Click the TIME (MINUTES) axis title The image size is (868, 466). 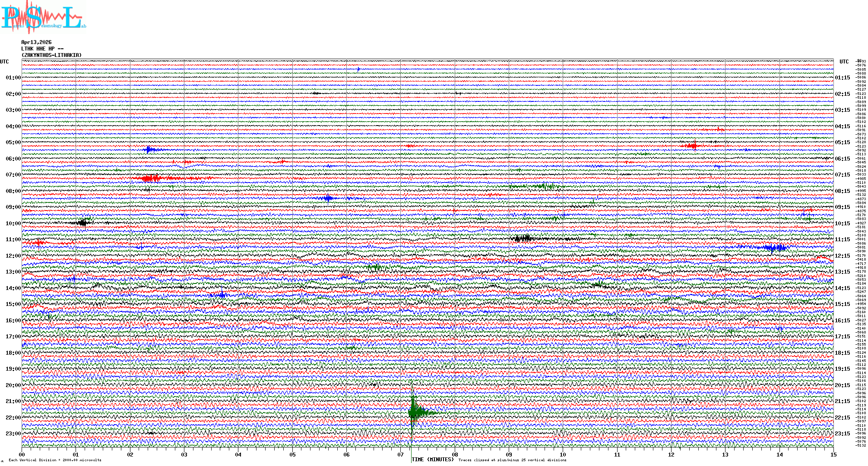(x=433, y=460)
